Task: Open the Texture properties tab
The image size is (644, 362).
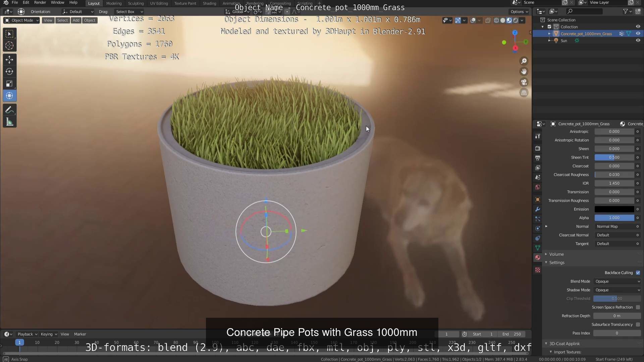Action: [x=538, y=270]
